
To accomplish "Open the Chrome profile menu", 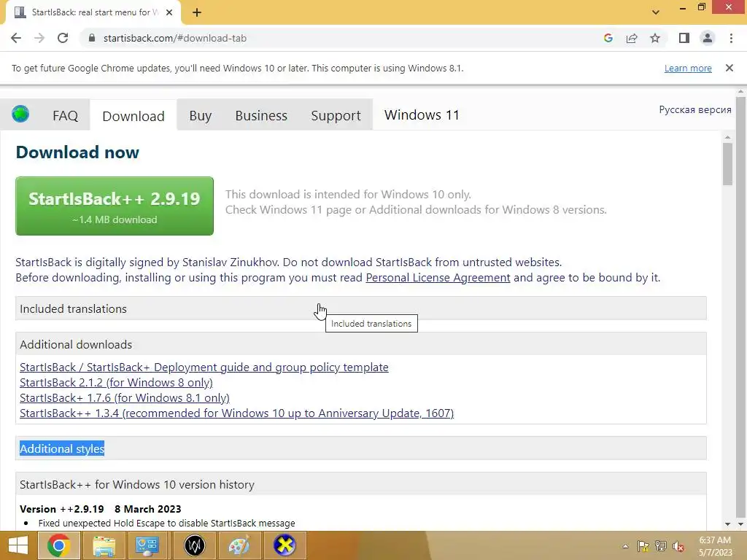I will tap(708, 38).
